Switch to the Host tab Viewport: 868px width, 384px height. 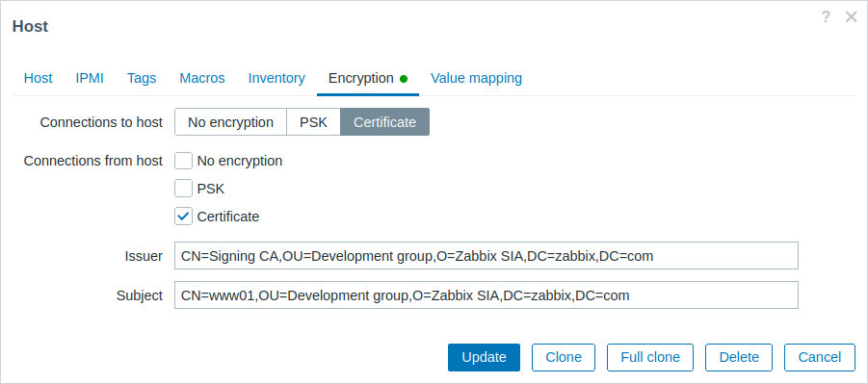39,78
